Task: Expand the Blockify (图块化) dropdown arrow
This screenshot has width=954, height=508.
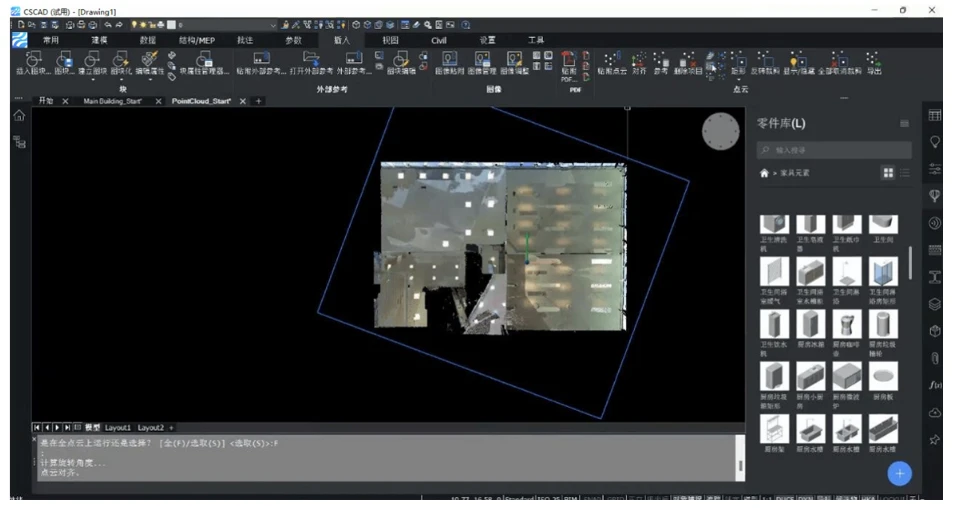Action: click(x=120, y=79)
